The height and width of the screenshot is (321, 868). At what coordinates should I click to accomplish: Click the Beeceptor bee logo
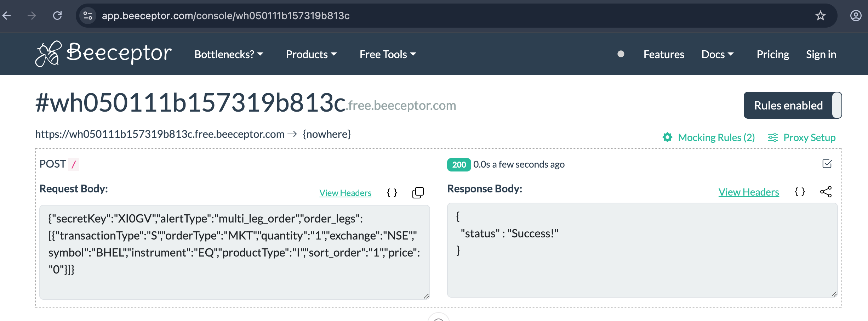48,54
